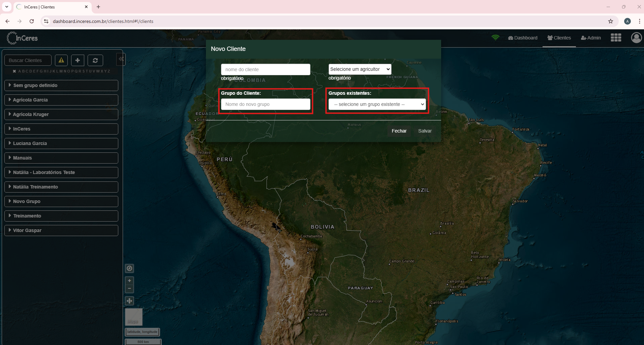644x345 pixels.
Task: Reload the browser page
Action: [x=32, y=21]
